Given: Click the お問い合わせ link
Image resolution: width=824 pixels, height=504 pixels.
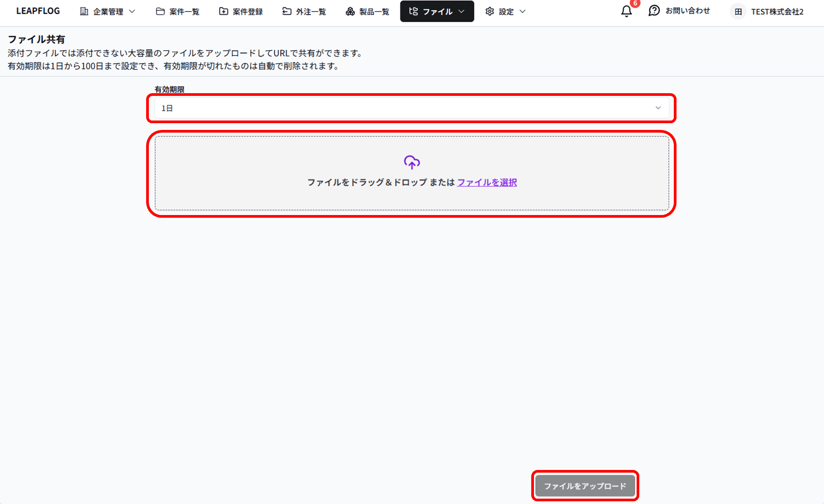Looking at the screenshot, I should click(x=687, y=11).
